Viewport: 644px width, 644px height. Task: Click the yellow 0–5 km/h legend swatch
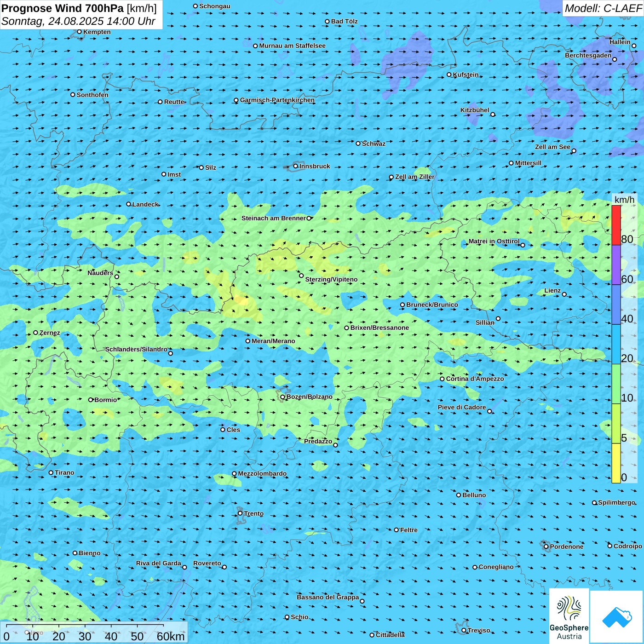click(616, 463)
